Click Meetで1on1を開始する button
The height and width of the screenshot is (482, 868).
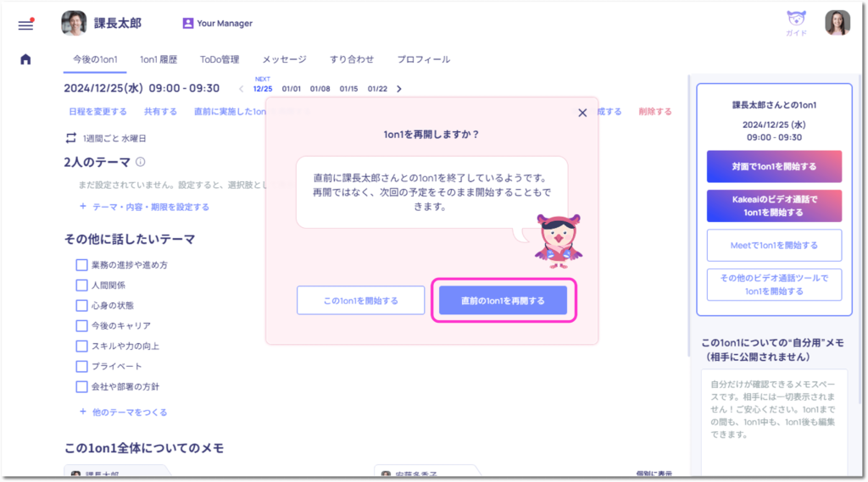(774, 245)
